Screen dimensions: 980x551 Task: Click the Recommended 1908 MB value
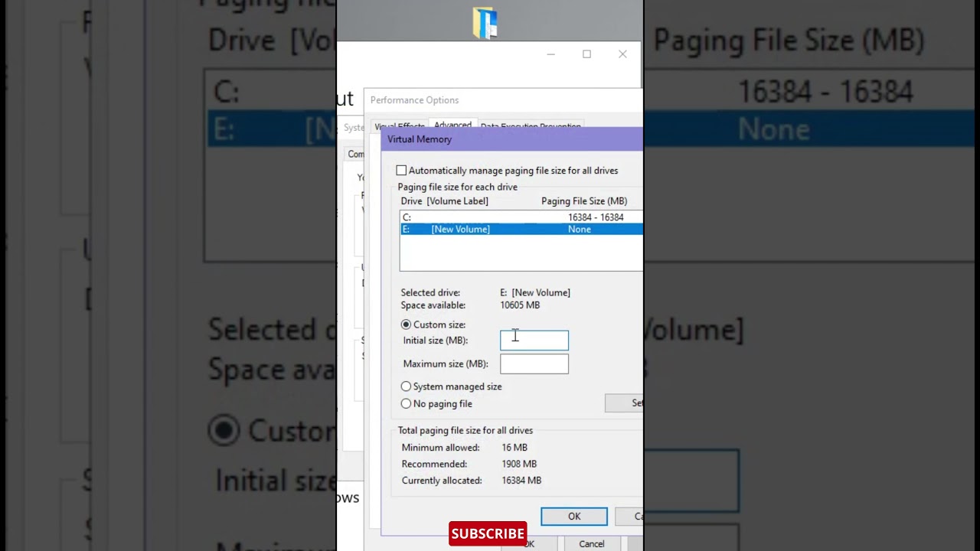coord(519,464)
